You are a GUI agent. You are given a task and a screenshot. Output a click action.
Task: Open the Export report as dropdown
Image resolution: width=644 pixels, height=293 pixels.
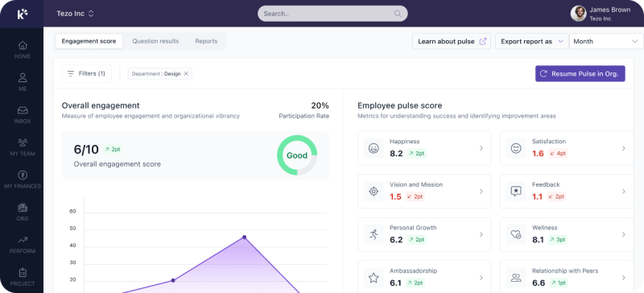pos(531,41)
